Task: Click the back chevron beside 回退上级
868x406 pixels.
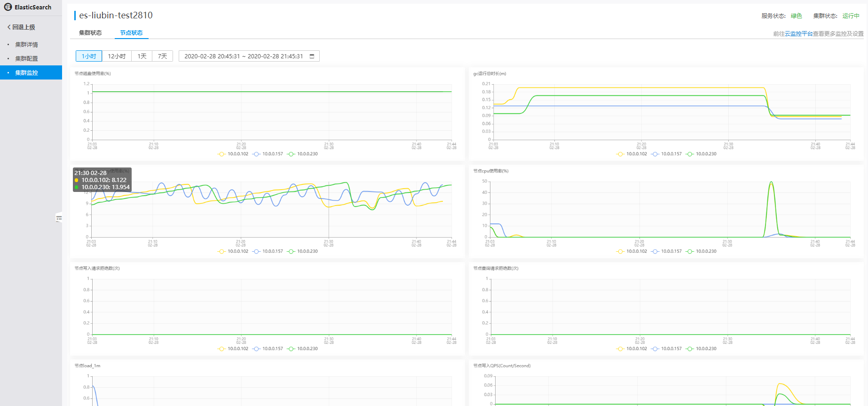Action: (x=9, y=27)
